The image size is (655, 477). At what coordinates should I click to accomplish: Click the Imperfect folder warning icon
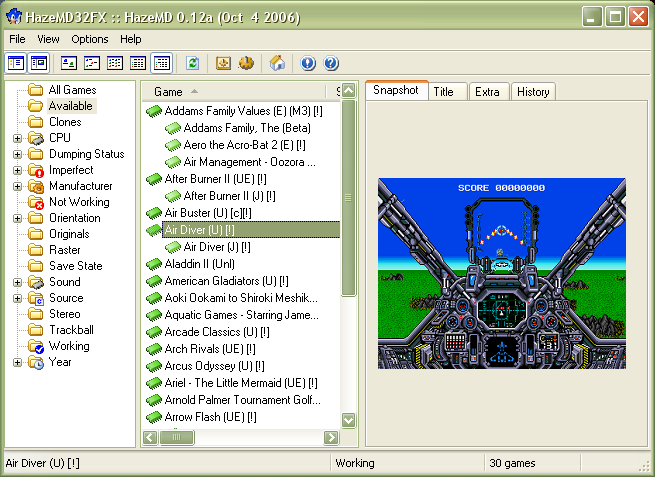(36, 170)
